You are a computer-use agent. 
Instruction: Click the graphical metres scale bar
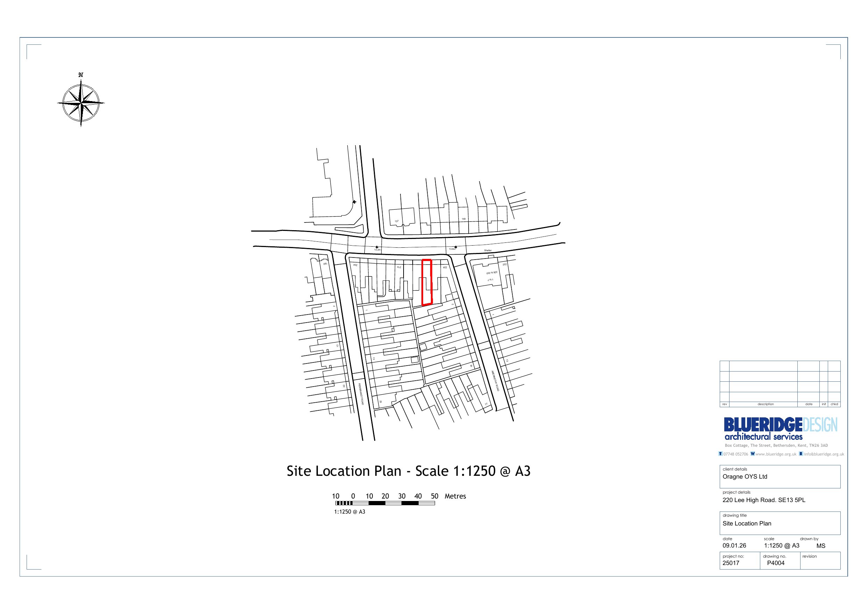click(385, 503)
